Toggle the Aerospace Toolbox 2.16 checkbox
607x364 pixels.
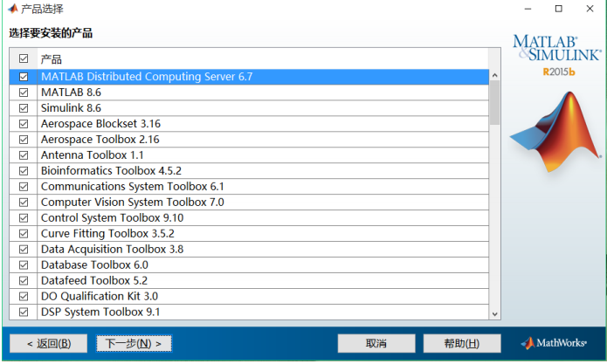[x=24, y=140]
